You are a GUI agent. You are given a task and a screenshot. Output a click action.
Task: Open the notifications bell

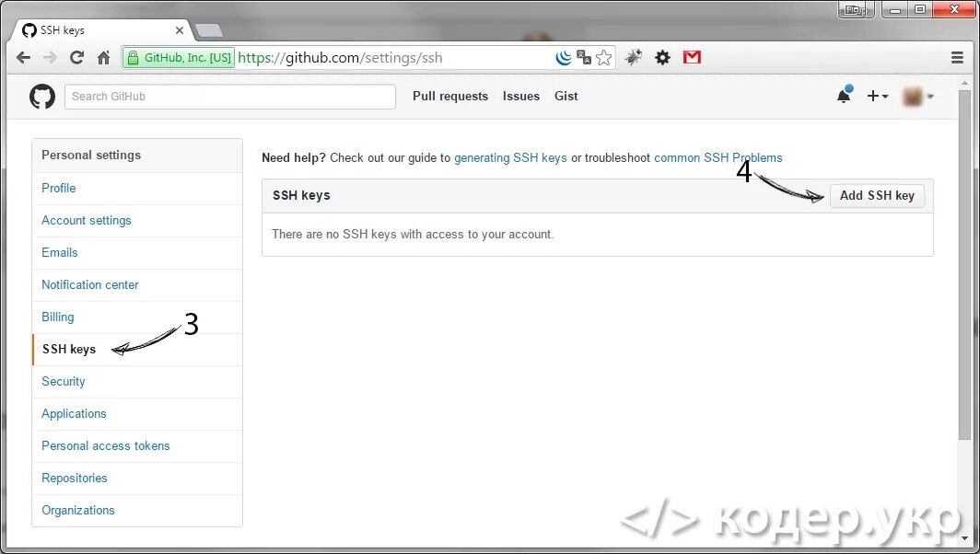845,95
